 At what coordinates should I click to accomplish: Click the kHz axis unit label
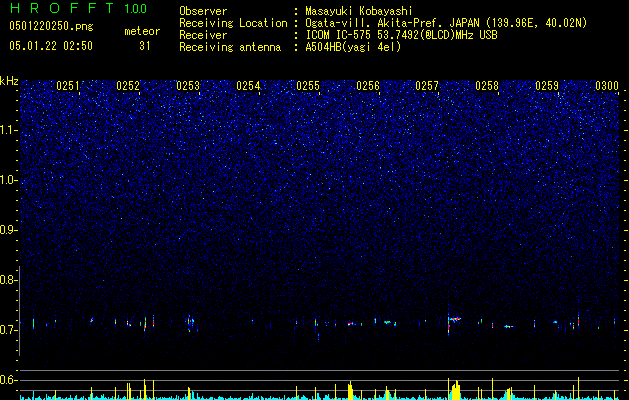click(x=9, y=81)
